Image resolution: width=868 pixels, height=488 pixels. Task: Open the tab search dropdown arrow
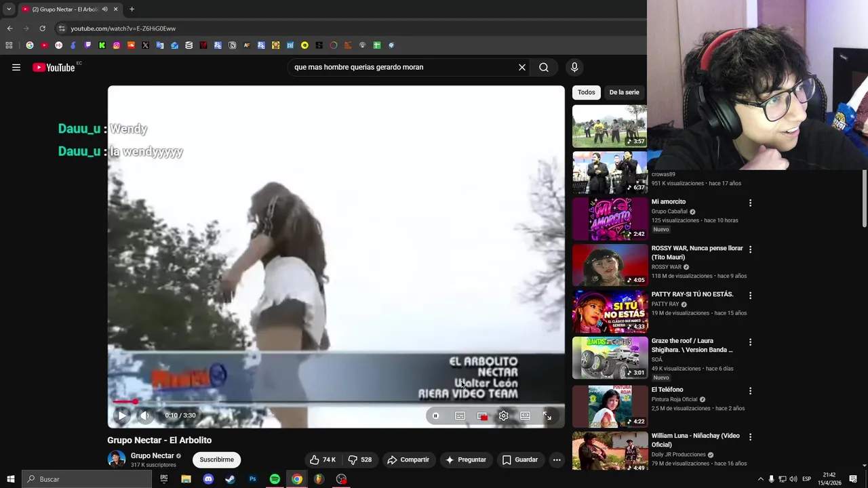click(9, 9)
